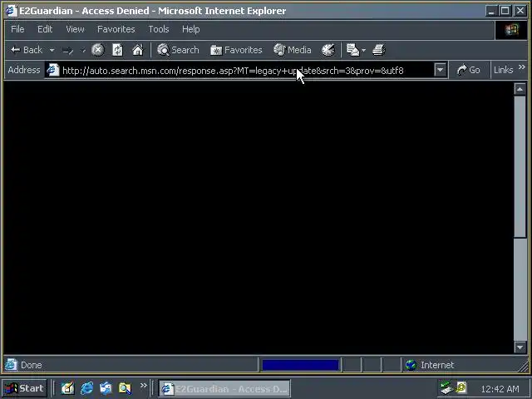
Task: Open the Help menu
Action: [x=190, y=29]
